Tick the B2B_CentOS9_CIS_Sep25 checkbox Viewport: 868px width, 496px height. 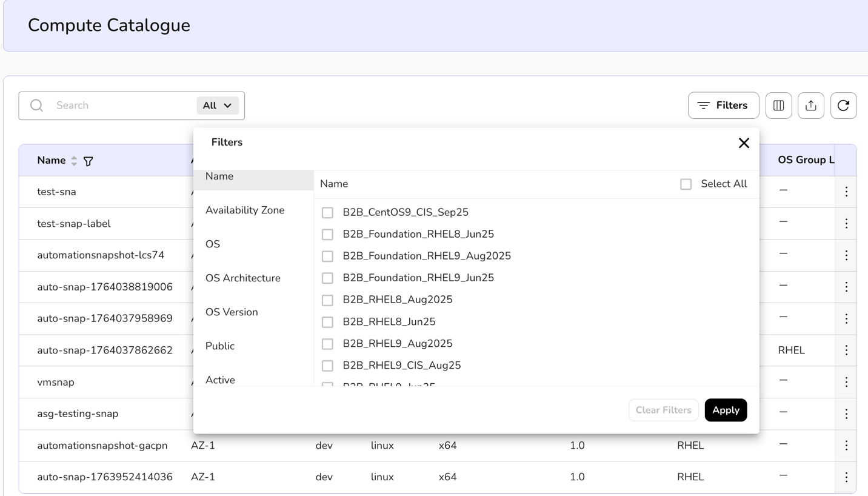click(x=327, y=213)
